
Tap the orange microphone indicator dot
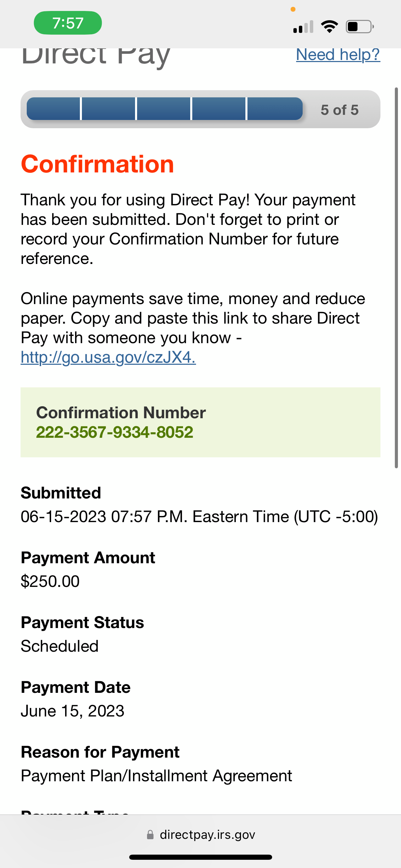[293, 9]
